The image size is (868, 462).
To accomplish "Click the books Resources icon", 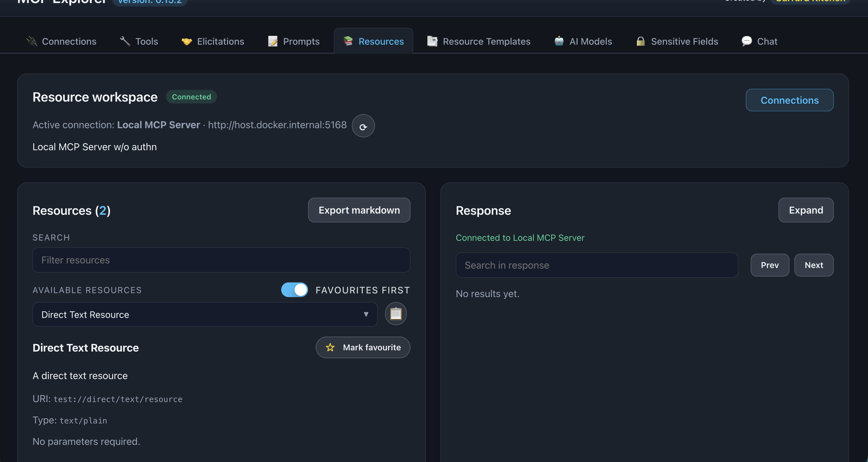I will point(348,41).
